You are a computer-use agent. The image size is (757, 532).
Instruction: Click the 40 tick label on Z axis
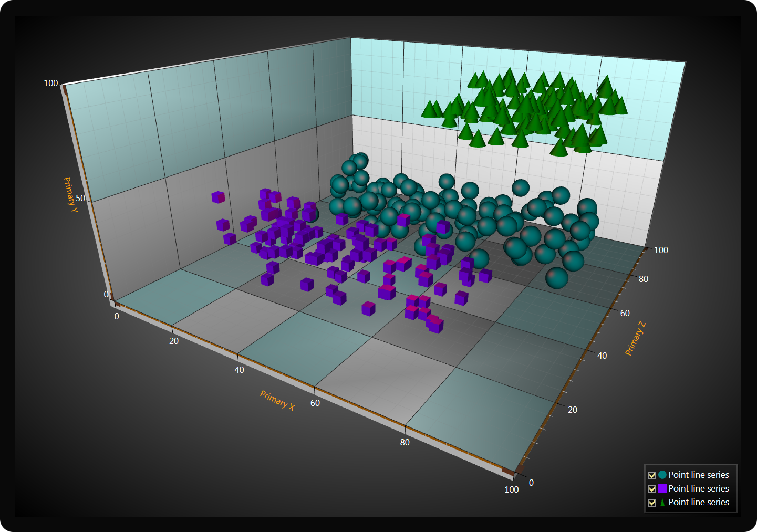pyautogui.click(x=602, y=356)
